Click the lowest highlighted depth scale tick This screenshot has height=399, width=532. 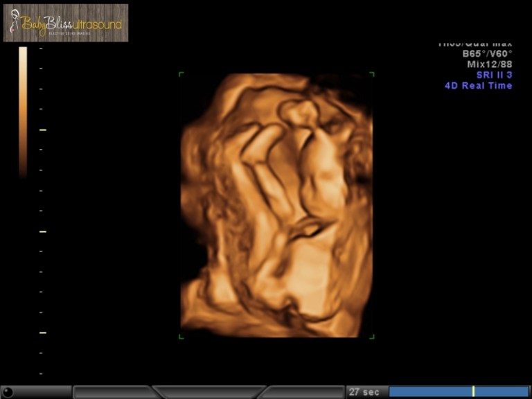coord(42,332)
